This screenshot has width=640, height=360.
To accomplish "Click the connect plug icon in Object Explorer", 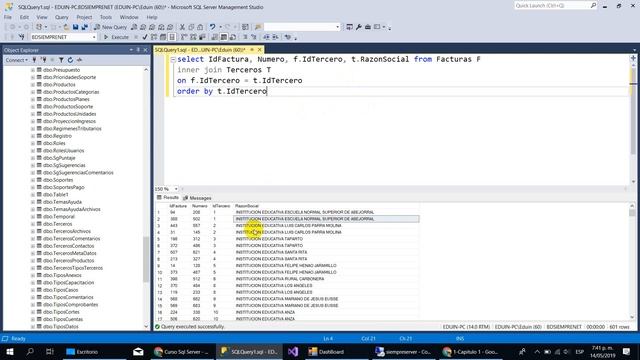I will [x=34, y=60].
